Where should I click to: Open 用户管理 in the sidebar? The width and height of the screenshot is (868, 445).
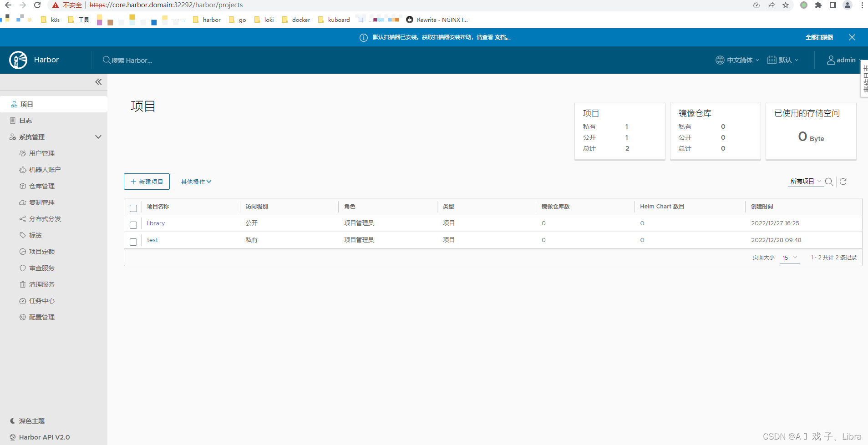(x=41, y=153)
